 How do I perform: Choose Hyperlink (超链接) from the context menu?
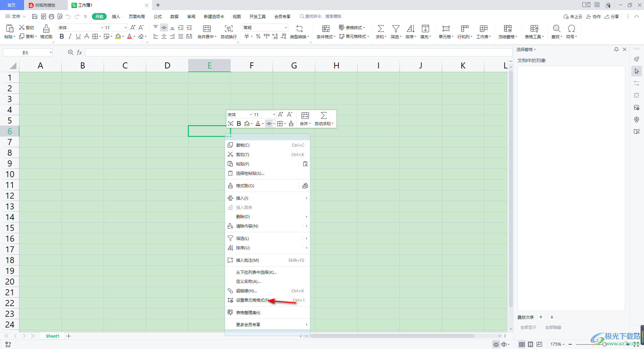click(267, 291)
